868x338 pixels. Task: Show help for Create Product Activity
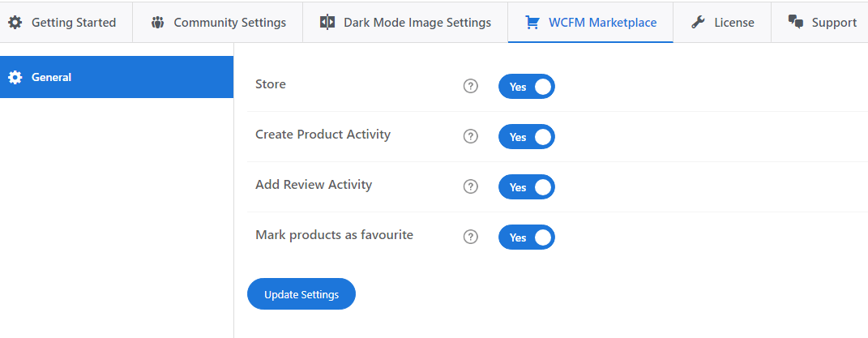click(x=470, y=137)
